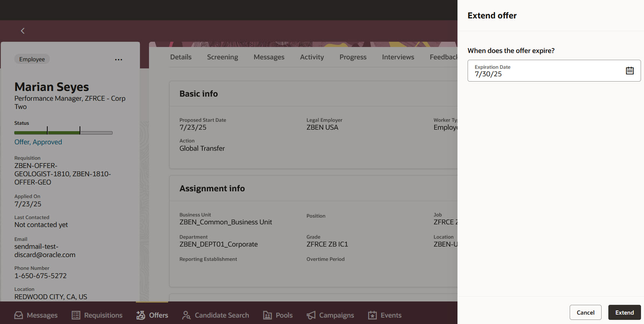644x324 pixels.
Task: Click the location REDWOOD CITY, CA, US
Action: (x=51, y=297)
